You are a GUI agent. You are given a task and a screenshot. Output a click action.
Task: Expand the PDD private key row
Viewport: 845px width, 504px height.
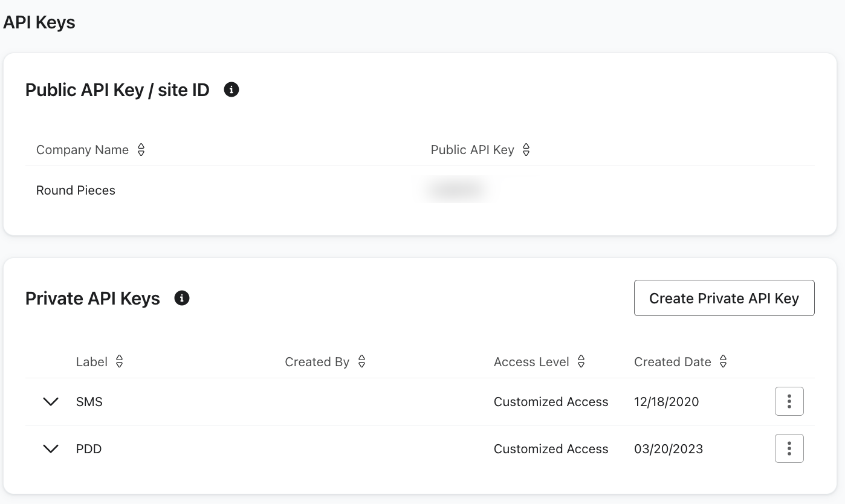pyautogui.click(x=51, y=448)
